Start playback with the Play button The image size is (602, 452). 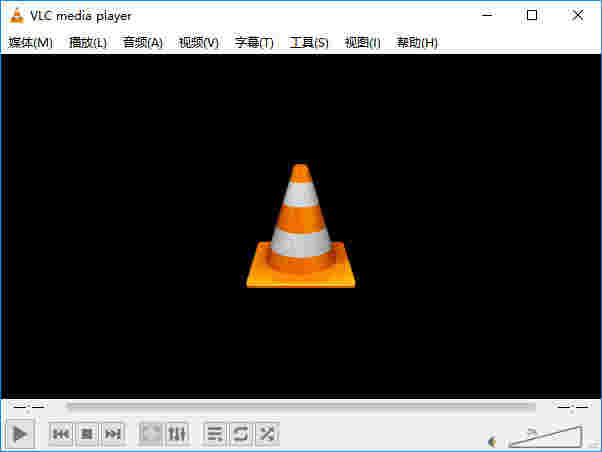click(20, 434)
